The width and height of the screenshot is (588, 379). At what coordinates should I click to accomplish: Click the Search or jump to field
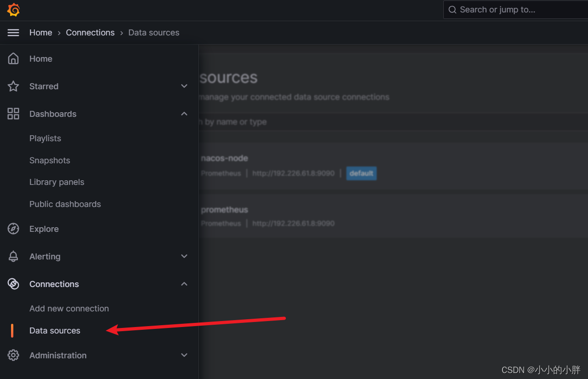515,10
